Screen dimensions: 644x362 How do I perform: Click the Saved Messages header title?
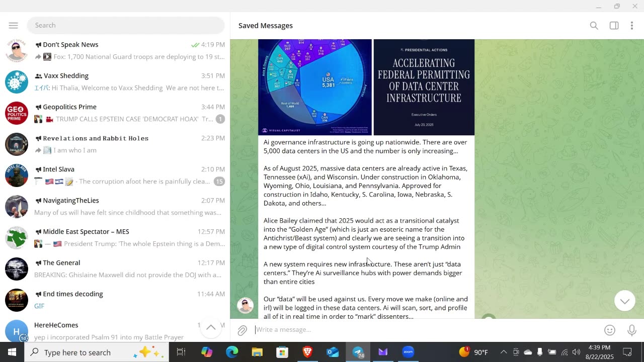(266, 26)
